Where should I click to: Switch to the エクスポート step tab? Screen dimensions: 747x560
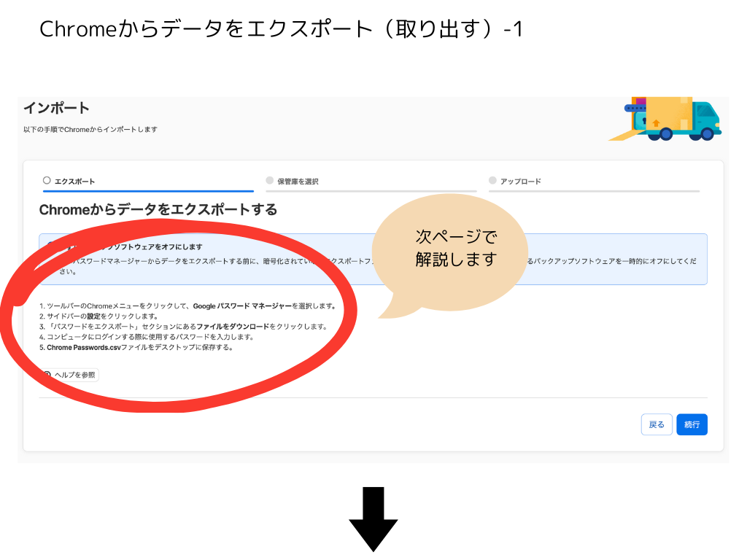[74, 182]
